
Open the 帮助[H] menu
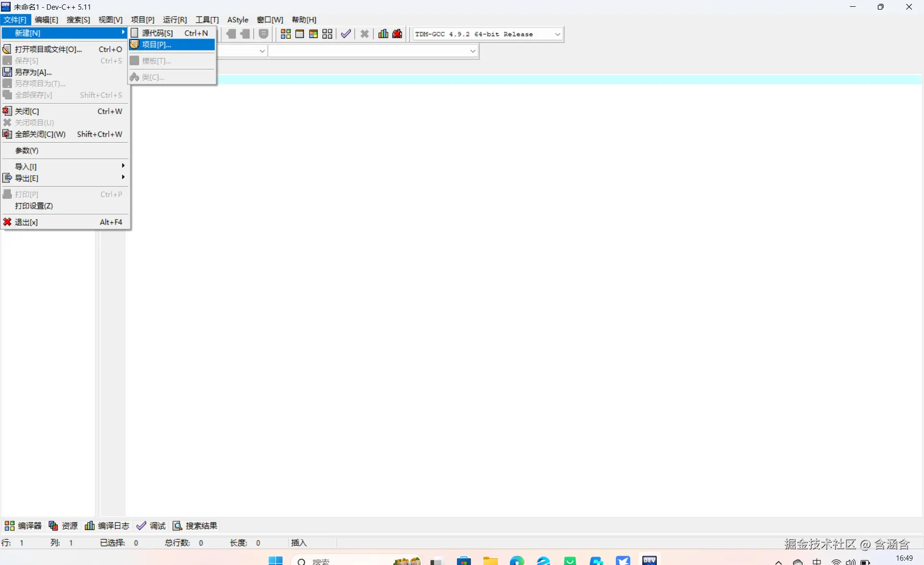pos(304,20)
